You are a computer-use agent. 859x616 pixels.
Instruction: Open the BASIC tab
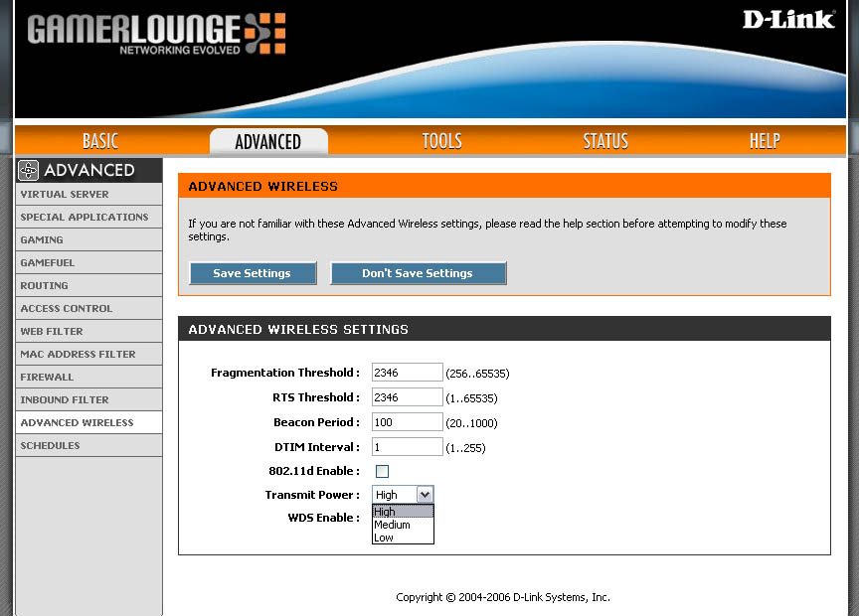click(x=100, y=141)
